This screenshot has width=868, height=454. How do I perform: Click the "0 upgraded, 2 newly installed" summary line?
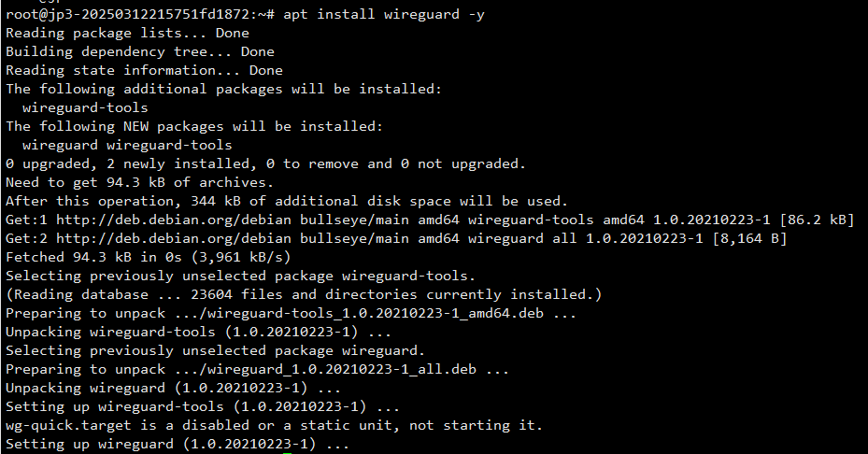[x=265, y=163]
